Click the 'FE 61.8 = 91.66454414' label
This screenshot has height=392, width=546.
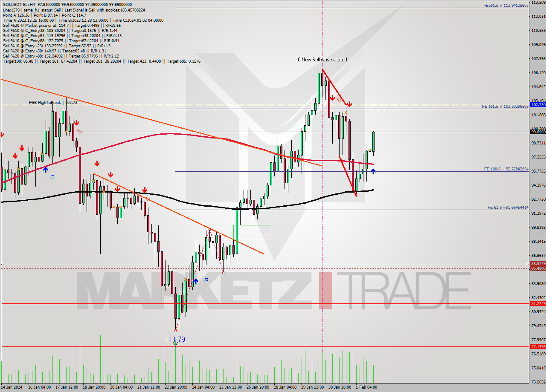(508, 208)
